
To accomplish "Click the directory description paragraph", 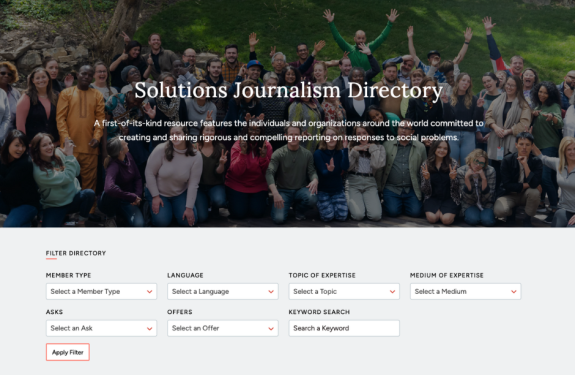I will [289, 130].
